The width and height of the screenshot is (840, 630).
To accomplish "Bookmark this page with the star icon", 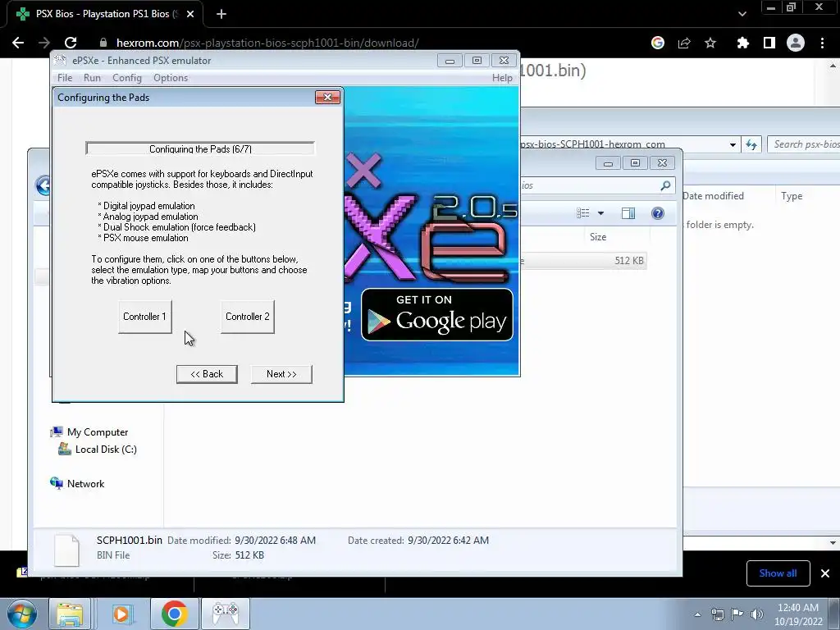I will (x=710, y=43).
